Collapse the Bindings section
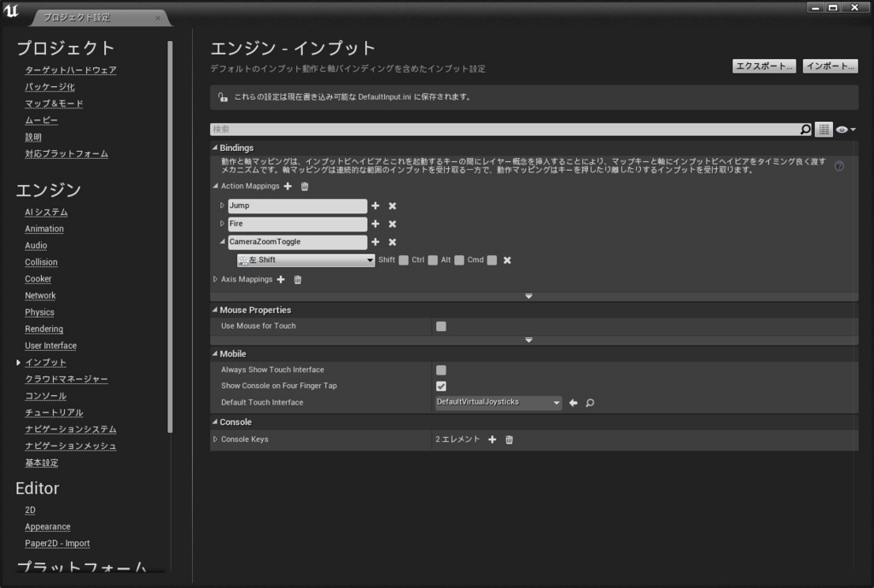The image size is (874, 588). [x=214, y=148]
